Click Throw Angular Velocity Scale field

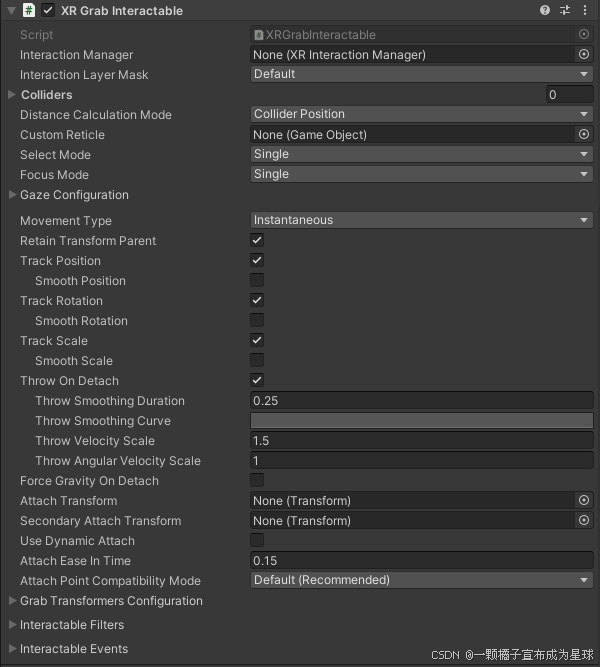[x=421, y=460]
